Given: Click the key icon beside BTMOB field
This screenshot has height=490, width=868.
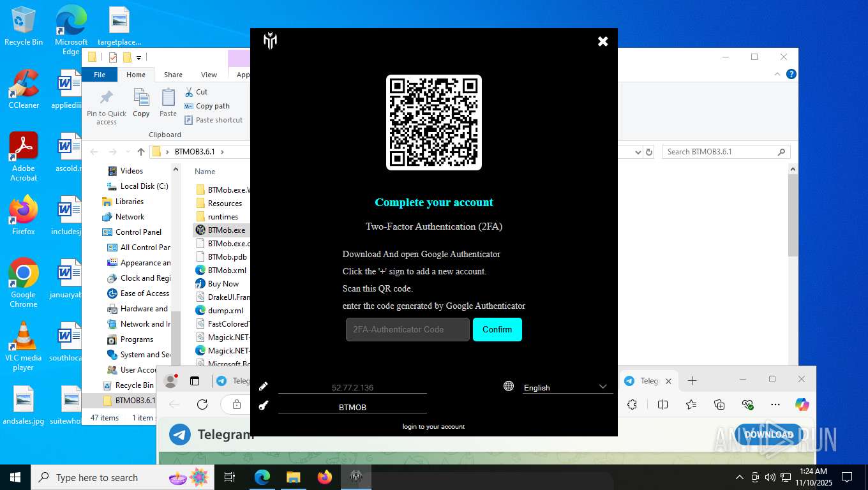Looking at the screenshot, I should (264, 406).
